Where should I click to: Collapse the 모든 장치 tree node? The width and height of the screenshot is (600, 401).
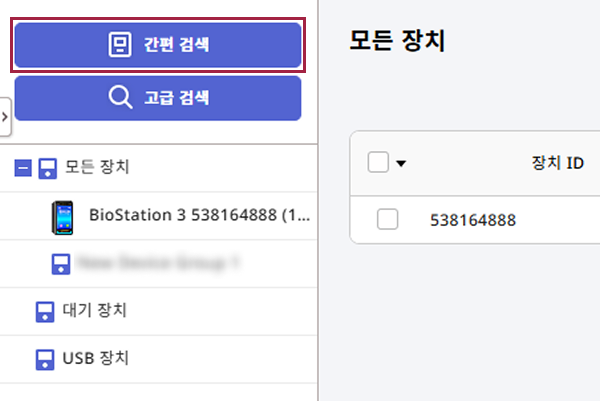[22, 168]
